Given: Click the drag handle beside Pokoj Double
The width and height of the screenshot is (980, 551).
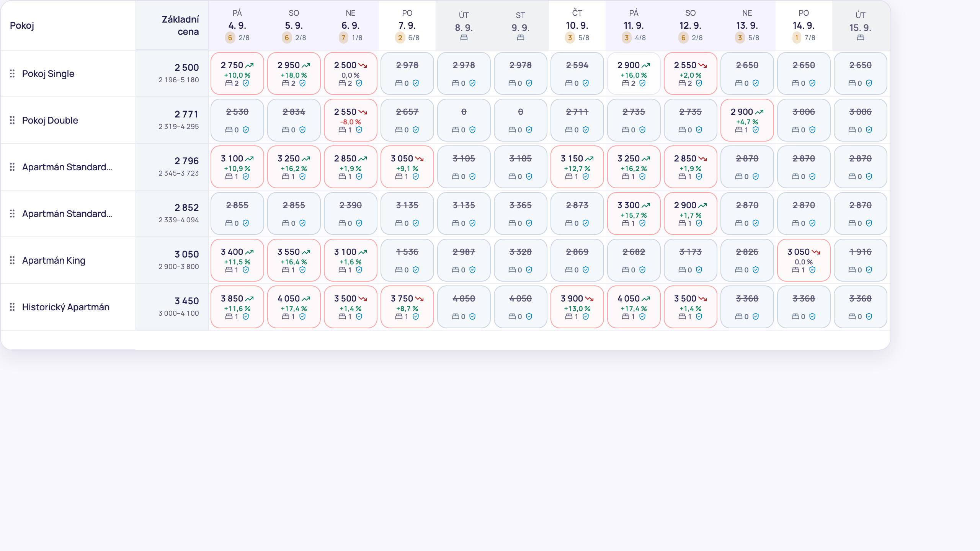Looking at the screenshot, I should [x=12, y=120].
